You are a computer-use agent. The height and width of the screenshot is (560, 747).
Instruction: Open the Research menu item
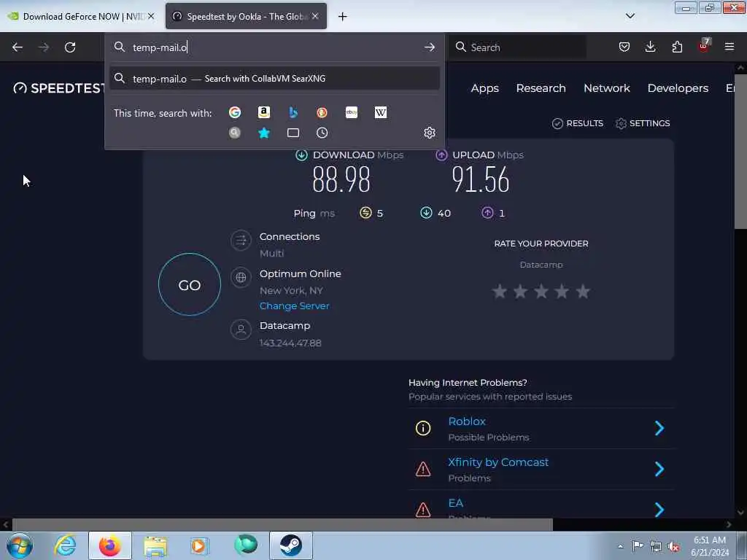point(541,88)
